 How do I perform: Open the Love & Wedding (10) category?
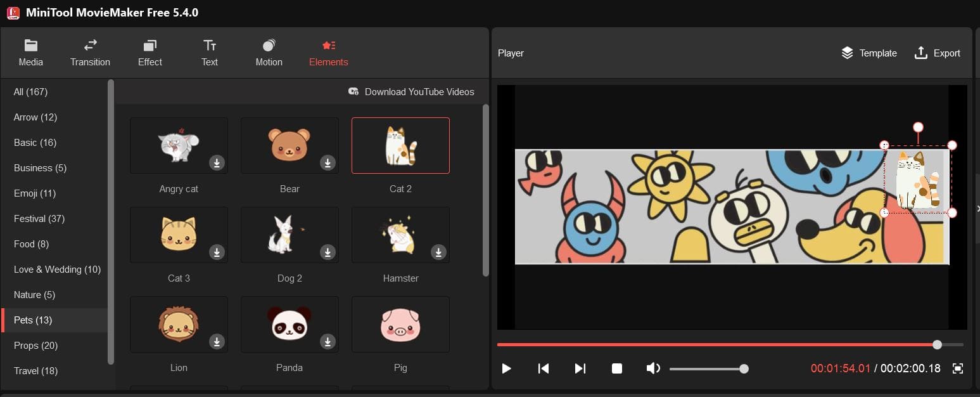tap(54, 270)
